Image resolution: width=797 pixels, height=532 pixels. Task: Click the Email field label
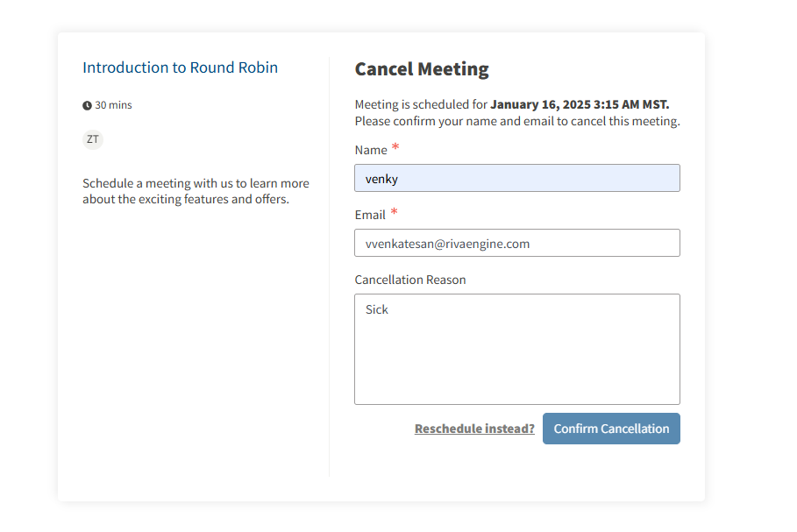click(370, 215)
